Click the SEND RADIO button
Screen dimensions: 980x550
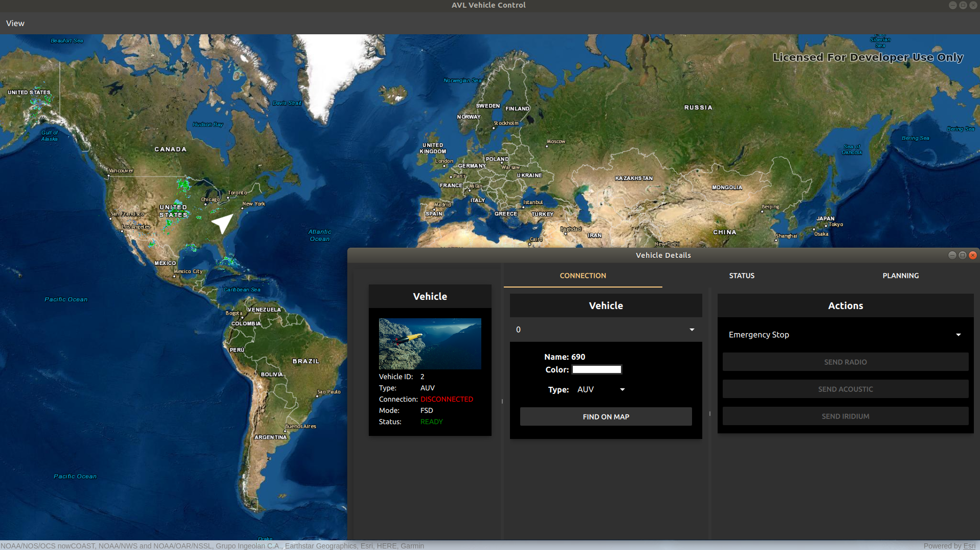(845, 362)
